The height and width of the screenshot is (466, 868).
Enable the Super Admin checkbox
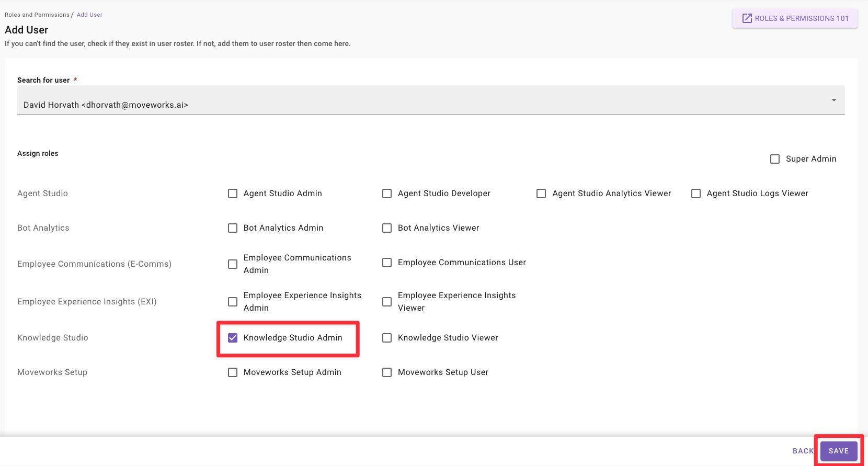(x=775, y=159)
